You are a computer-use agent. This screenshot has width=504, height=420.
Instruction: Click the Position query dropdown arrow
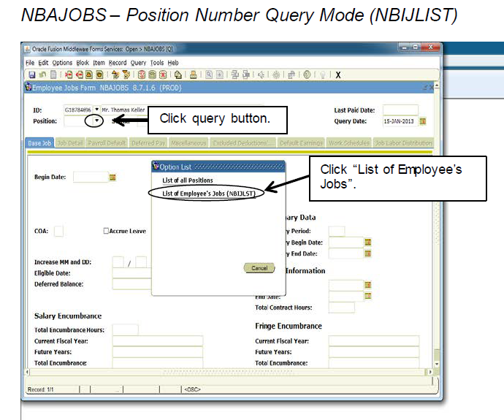point(97,121)
